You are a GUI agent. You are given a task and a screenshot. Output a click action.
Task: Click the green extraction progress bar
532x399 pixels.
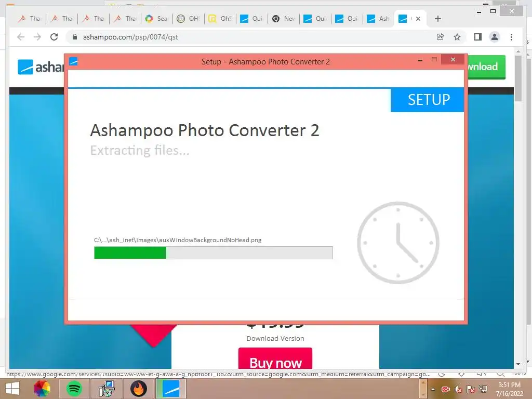coord(214,253)
